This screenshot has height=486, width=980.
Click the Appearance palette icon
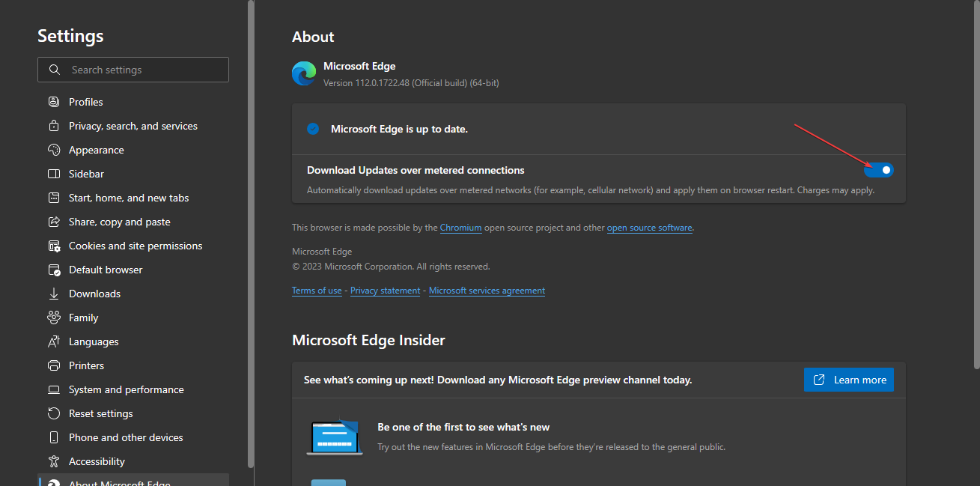click(x=54, y=150)
